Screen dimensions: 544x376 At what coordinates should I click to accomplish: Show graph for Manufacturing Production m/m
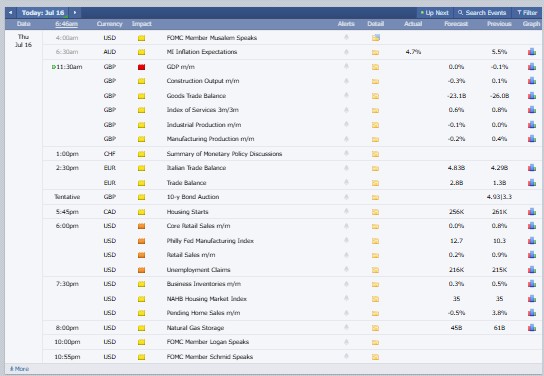(532, 139)
